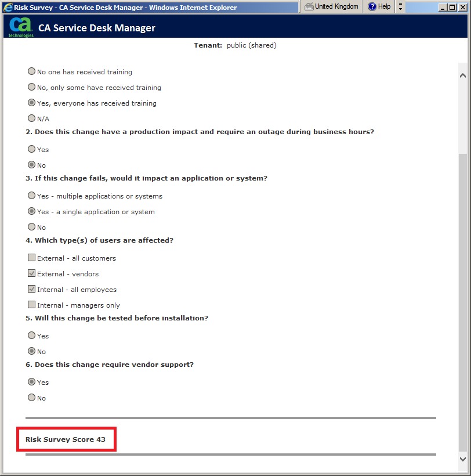The height and width of the screenshot is (476, 471).
Task: Choose No for tested before installation
Action: point(31,351)
